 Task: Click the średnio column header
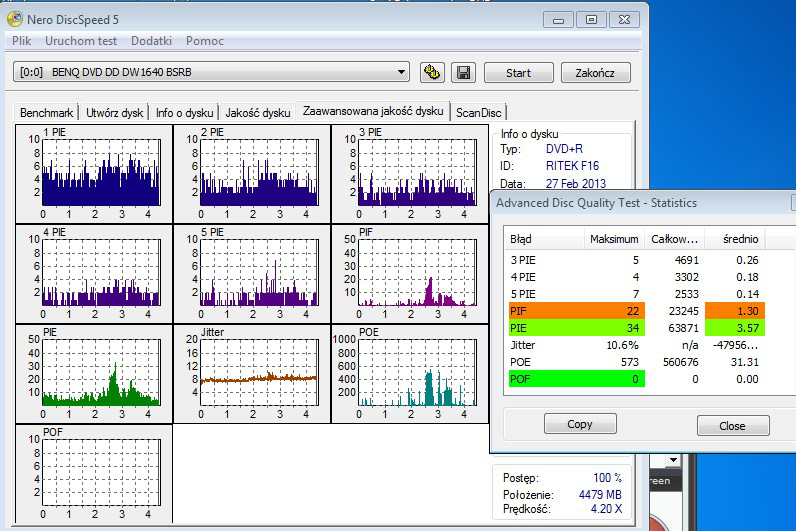point(735,239)
